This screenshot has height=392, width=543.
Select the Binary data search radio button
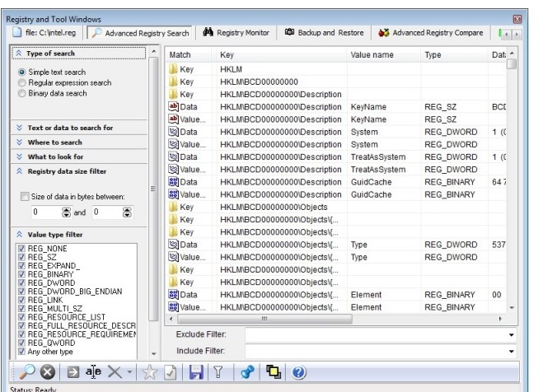22,94
